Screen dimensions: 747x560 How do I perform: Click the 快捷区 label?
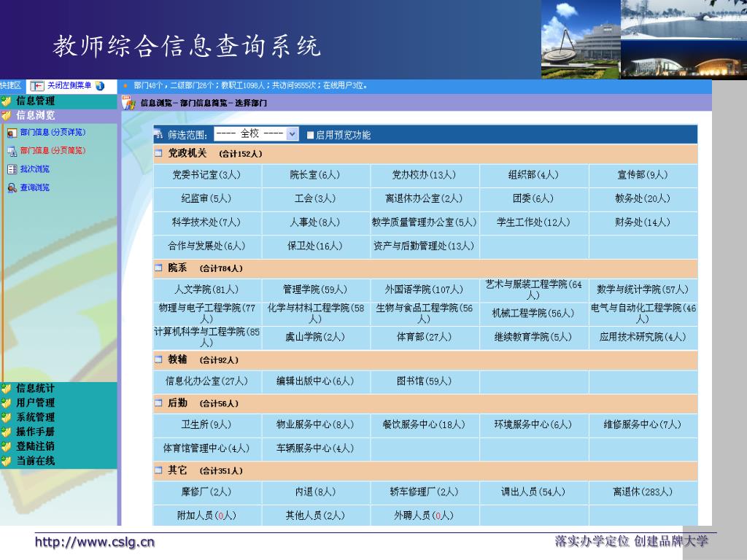pyautogui.click(x=11, y=86)
